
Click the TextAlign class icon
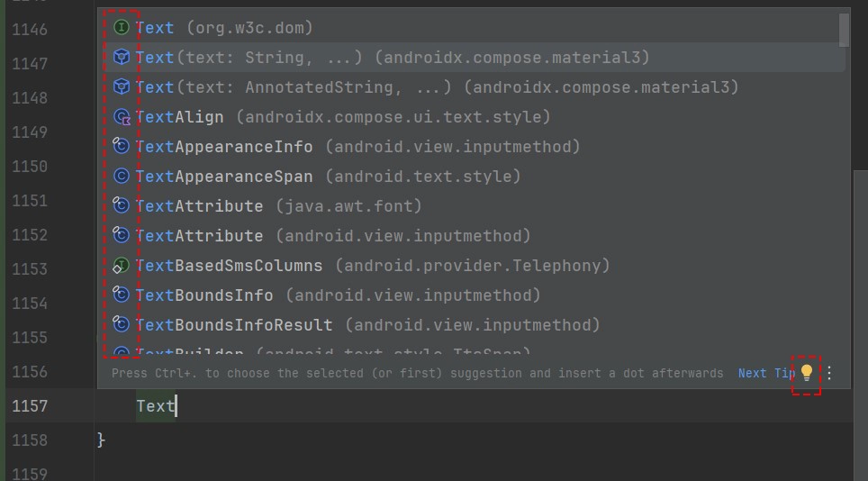point(122,117)
